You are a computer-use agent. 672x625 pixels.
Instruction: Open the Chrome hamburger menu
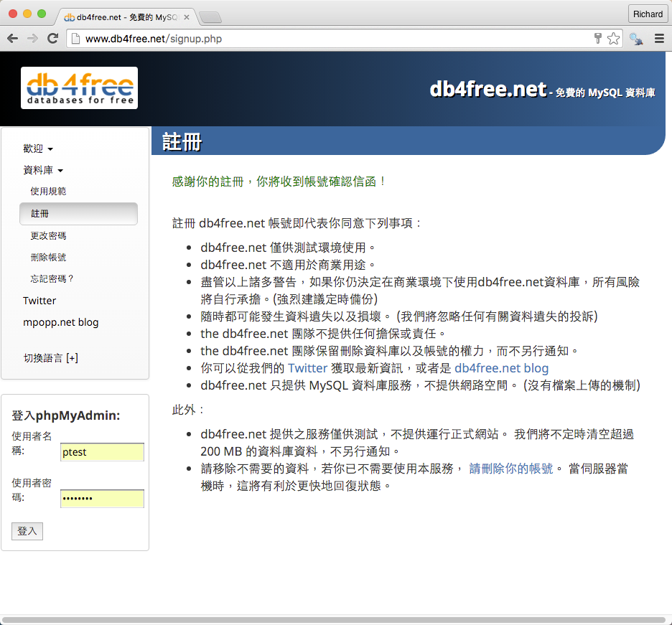coord(659,39)
